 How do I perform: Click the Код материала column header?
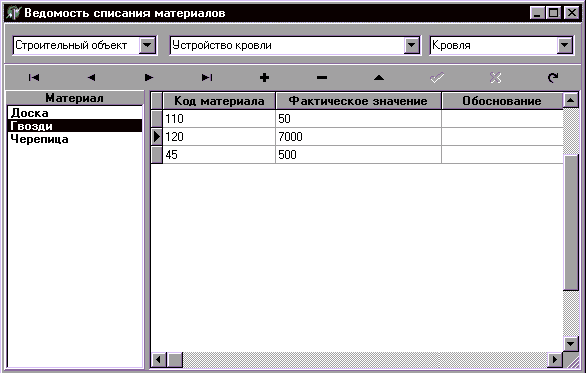point(219,101)
